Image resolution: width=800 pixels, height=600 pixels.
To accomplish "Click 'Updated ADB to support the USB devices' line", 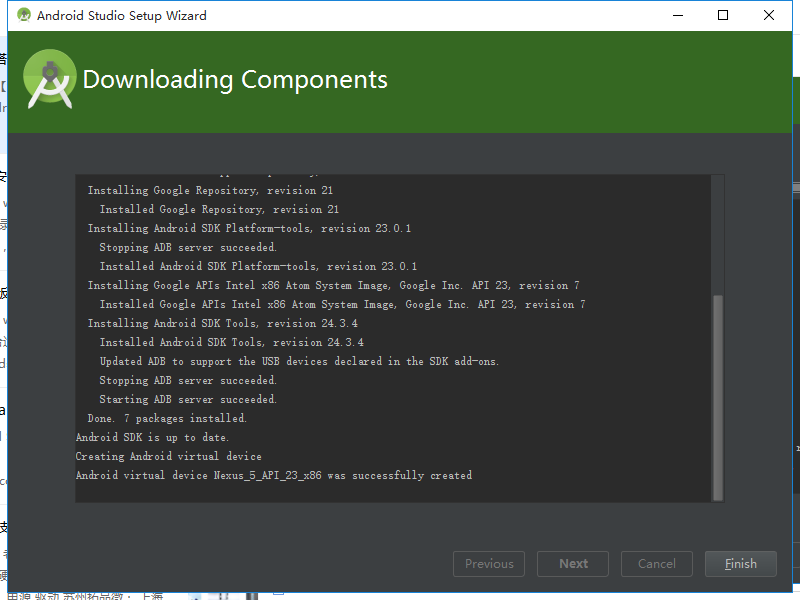I will pos(299,361).
